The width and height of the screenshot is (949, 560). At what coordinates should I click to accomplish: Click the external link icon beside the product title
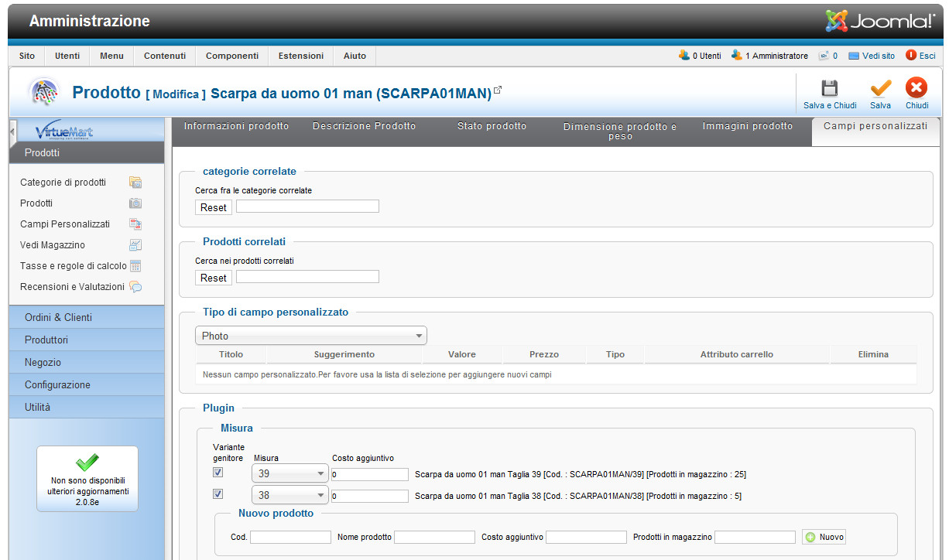click(498, 90)
